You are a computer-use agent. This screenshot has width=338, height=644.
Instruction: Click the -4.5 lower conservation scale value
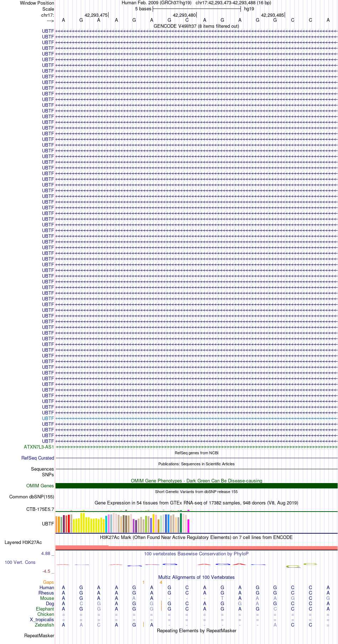pos(48,571)
